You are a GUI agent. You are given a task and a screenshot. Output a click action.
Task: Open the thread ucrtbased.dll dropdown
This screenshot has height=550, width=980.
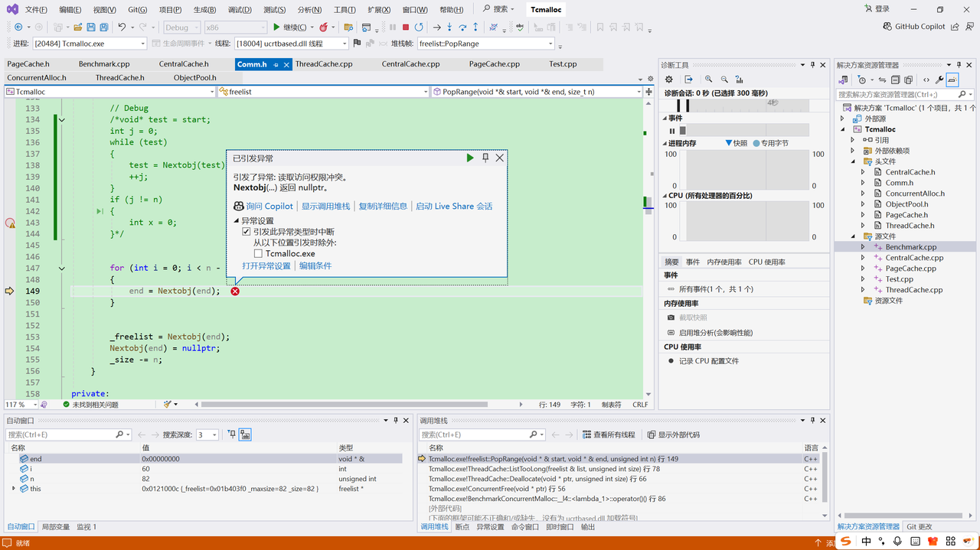point(291,44)
